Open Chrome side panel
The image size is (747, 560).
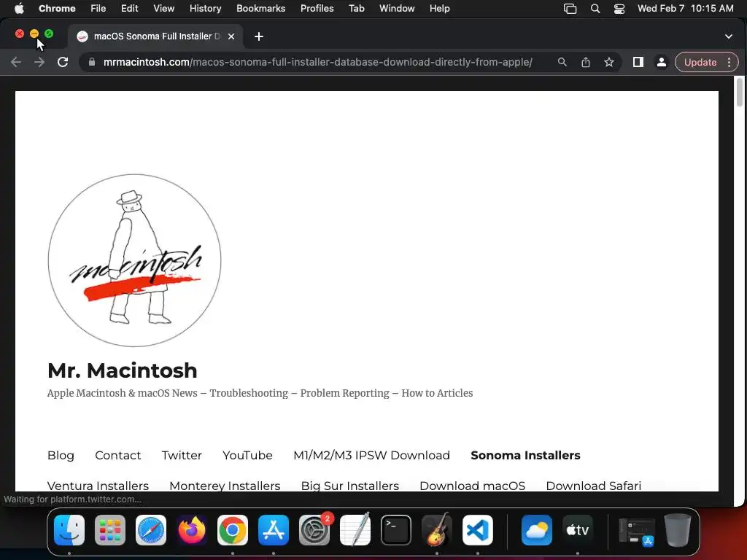click(x=638, y=63)
